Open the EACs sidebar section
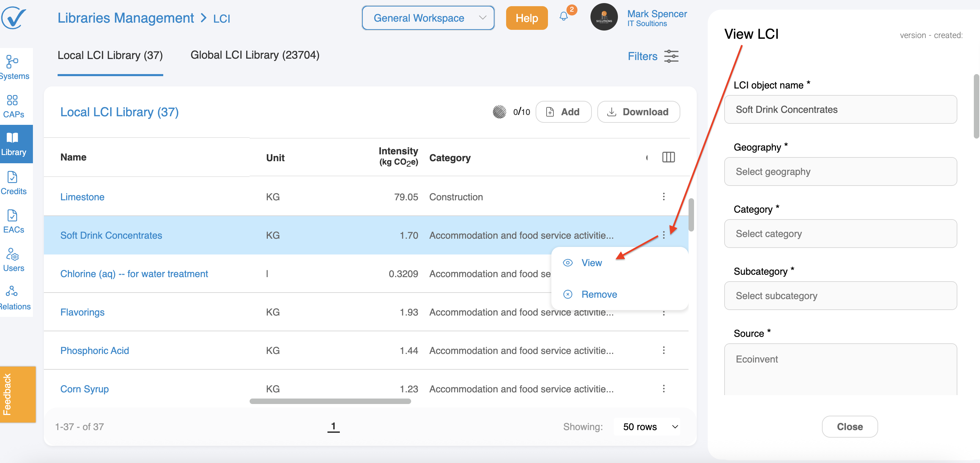Image resolution: width=980 pixels, height=463 pixels. coord(13,221)
